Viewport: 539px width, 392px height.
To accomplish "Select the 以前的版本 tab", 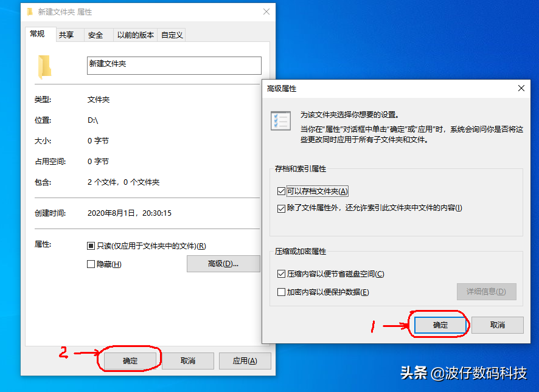I will (136, 35).
